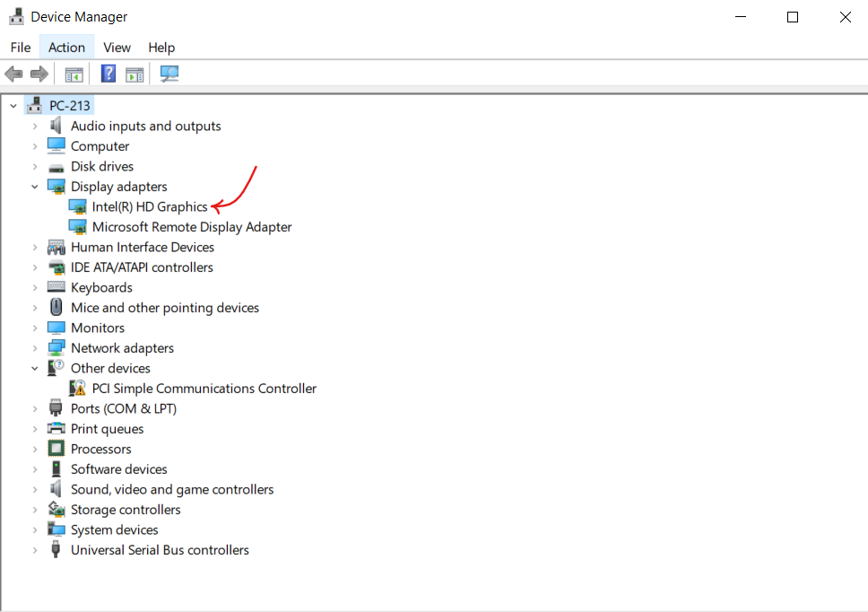Select the Microsoft Remote Display Adapter entry
The image size is (868, 612).
point(190,226)
